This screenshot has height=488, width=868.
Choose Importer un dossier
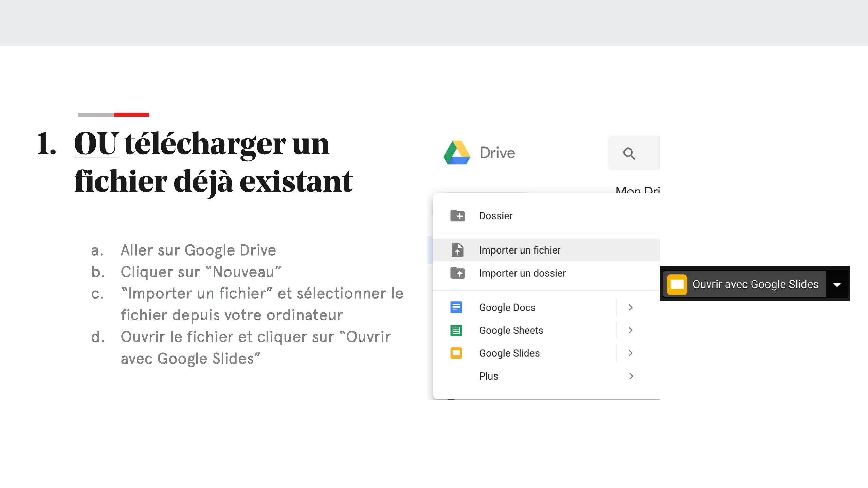pyautogui.click(x=546, y=273)
